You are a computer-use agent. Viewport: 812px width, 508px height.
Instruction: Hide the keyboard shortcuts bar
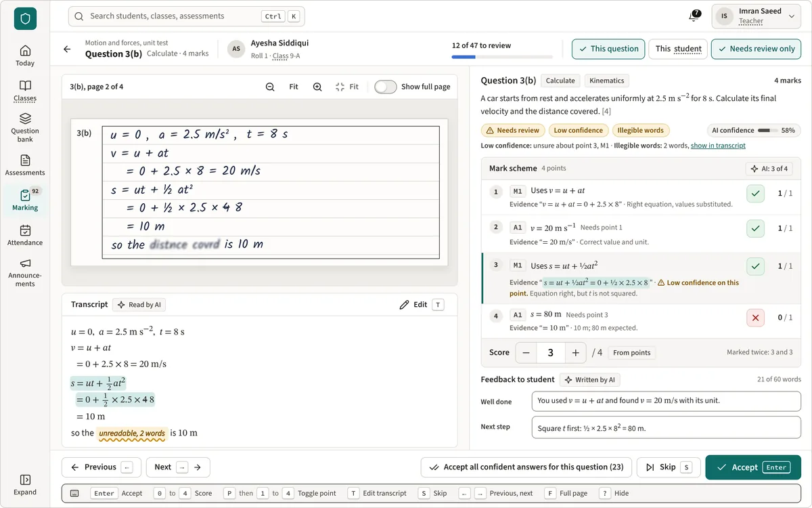[613, 493]
